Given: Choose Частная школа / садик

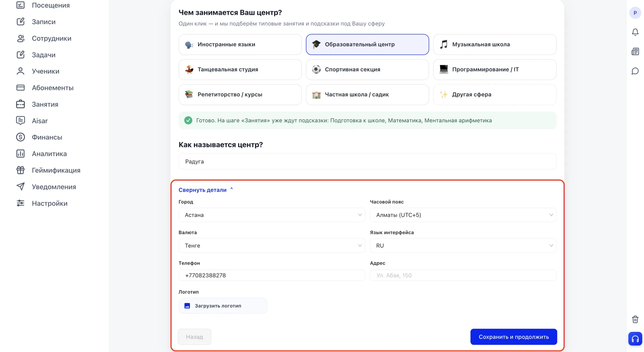Looking at the screenshot, I should coord(367,95).
